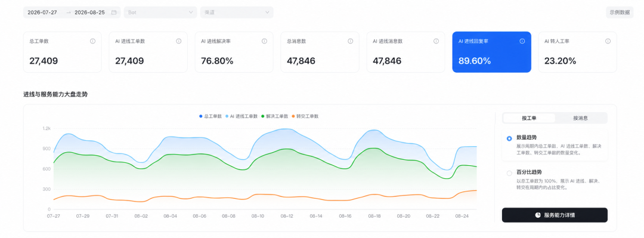
Task: Click 进线与服务能力大盘走势 heading
Action: pos(55,94)
